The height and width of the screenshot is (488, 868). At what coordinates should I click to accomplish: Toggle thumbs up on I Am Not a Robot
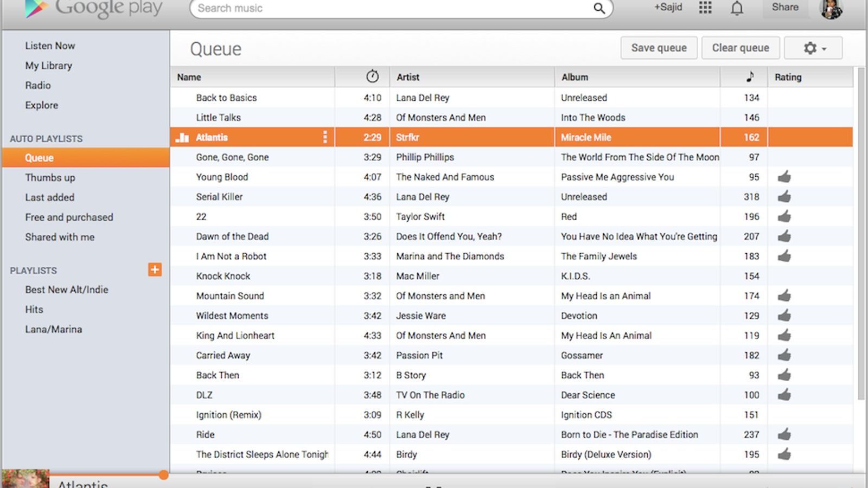(x=784, y=256)
